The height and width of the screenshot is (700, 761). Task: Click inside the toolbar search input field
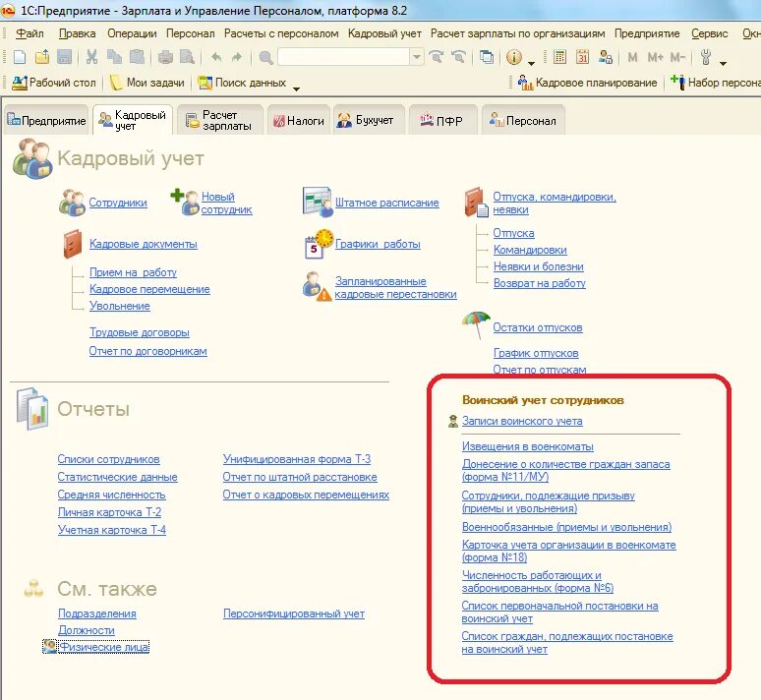(343, 57)
